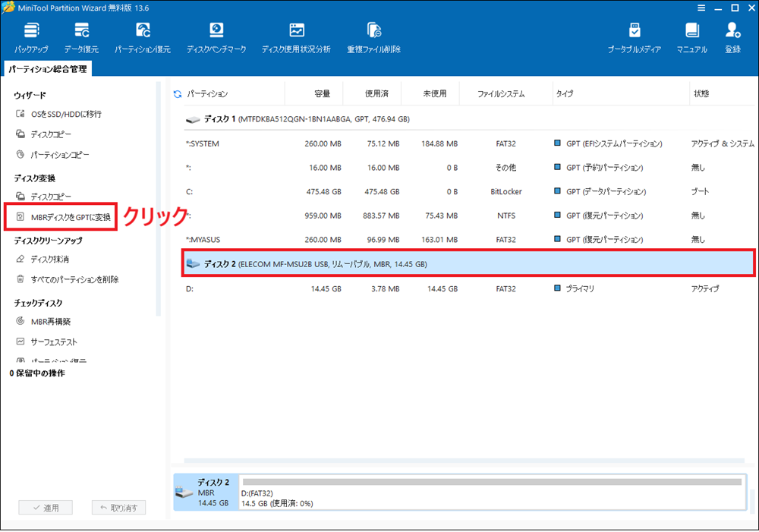Screen dimensions: 759x532
Task: Select the 959.00 MB NTFS partition row
Action: [x=468, y=216]
